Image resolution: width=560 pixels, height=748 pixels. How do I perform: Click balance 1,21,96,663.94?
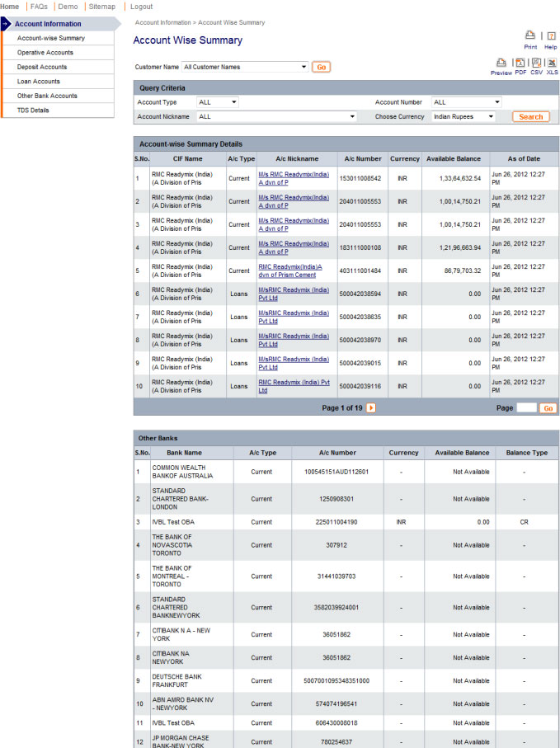click(460, 247)
